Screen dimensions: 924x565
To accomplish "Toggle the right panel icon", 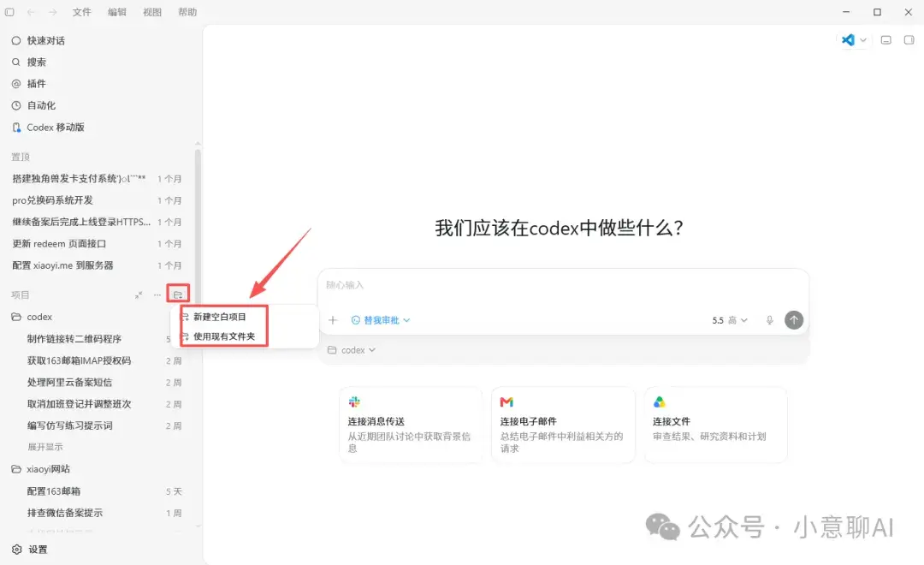I will click(909, 40).
